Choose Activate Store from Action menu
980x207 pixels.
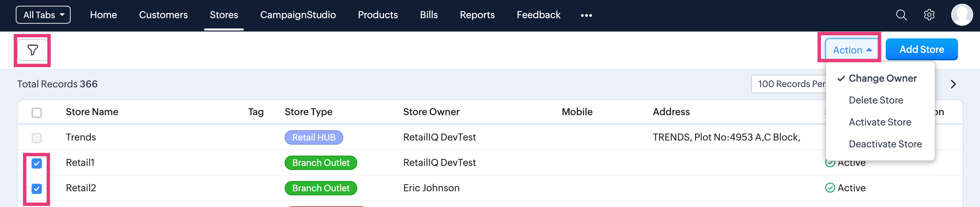click(880, 122)
